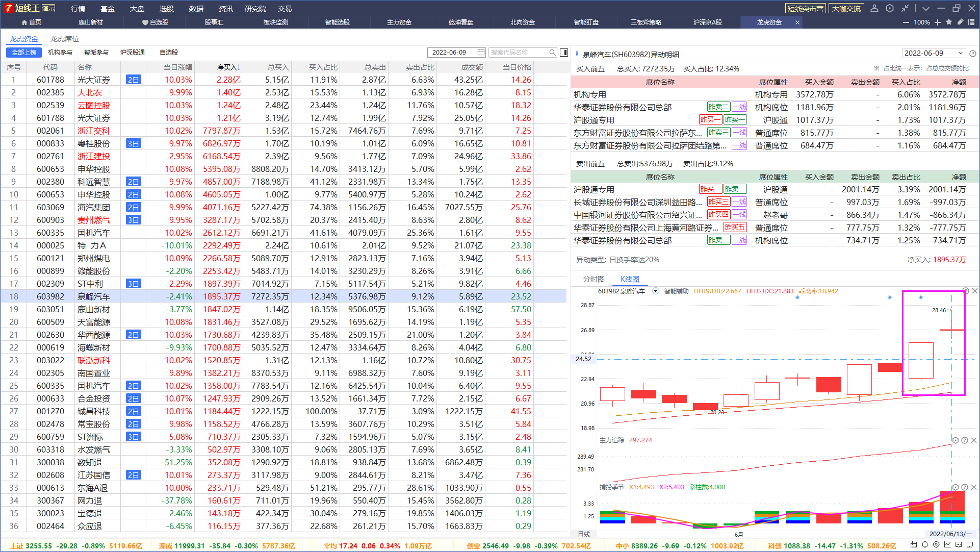Open the help for the 主力追踪 indicator
Viewport: 980px width, 552px height.
tap(965, 440)
